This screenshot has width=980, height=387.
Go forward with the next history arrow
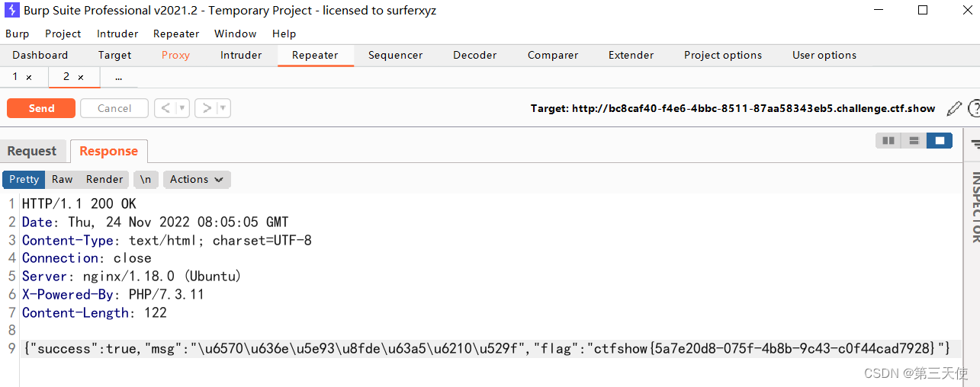[206, 108]
